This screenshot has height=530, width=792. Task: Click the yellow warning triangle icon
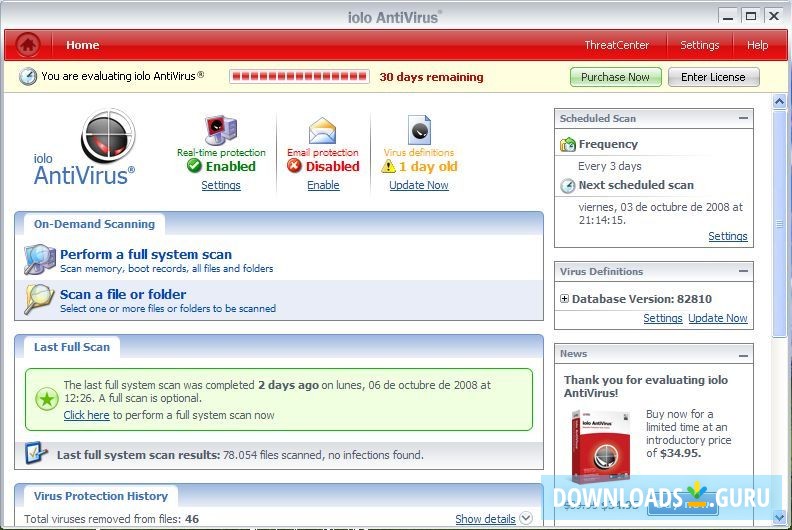click(x=388, y=166)
